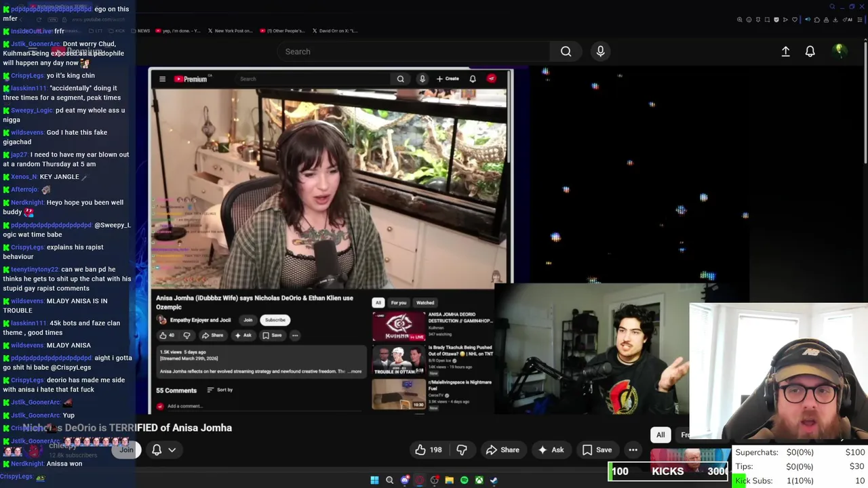Open notifications bell at top right
Image resolution: width=868 pixels, height=488 pixels.
pos(810,52)
